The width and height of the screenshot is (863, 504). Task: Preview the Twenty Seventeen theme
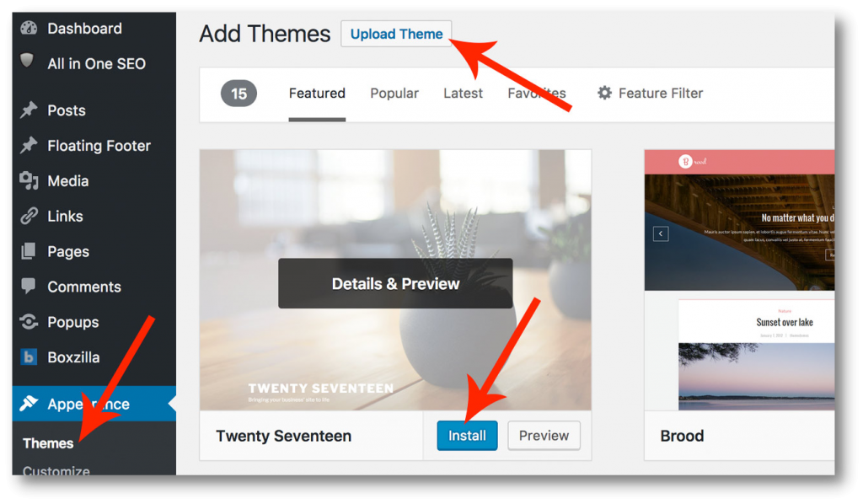pos(544,436)
